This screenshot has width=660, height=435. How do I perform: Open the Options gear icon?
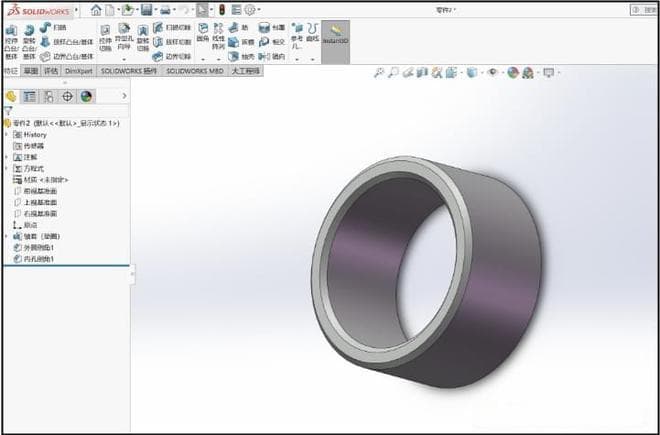pyautogui.click(x=250, y=10)
